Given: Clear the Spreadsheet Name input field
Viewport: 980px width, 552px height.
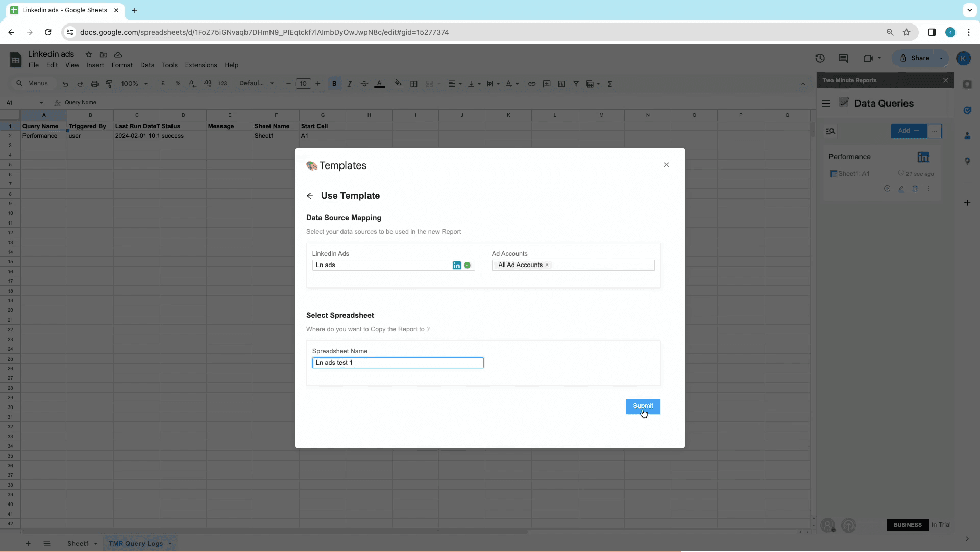Looking at the screenshot, I should pyautogui.click(x=398, y=362).
